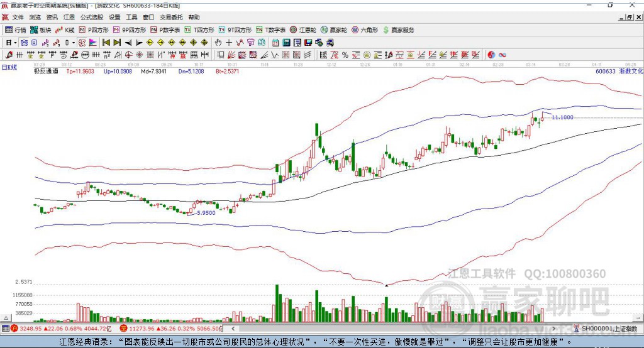Select the polyline drawing tool icon
The height and width of the screenshot is (348, 644).
(x=240, y=42)
